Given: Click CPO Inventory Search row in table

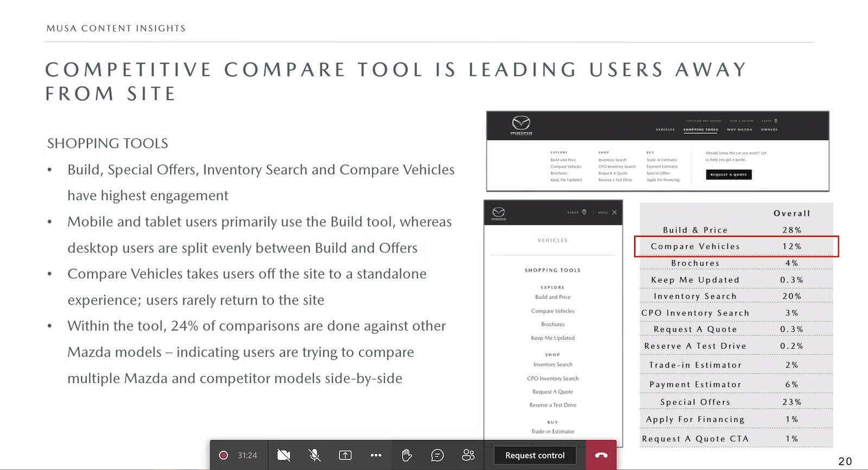Looking at the screenshot, I should tap(736, 313).
